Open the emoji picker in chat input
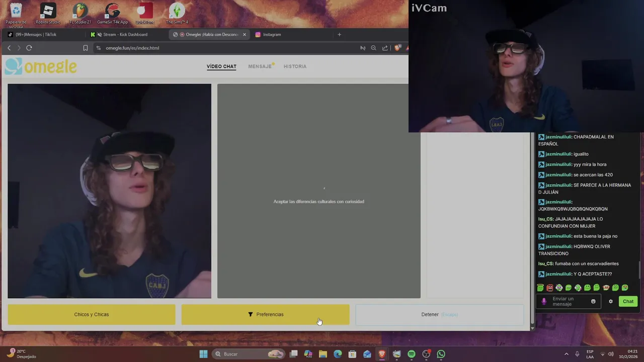644x362 pixels. pos(593,301)
